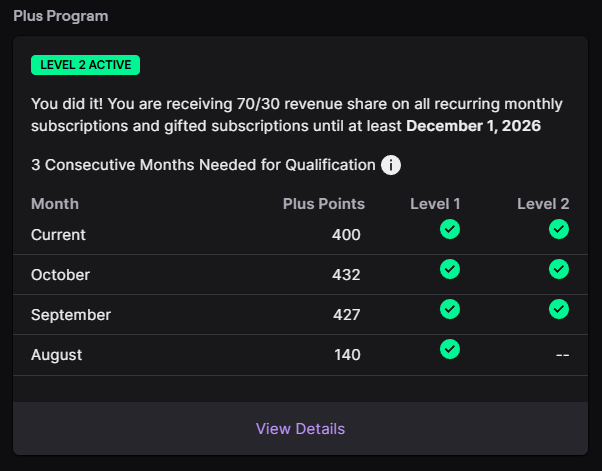Click Level 2 checkmark for October
The width and height of the screenshot is (602, 471).
(559, 269)
